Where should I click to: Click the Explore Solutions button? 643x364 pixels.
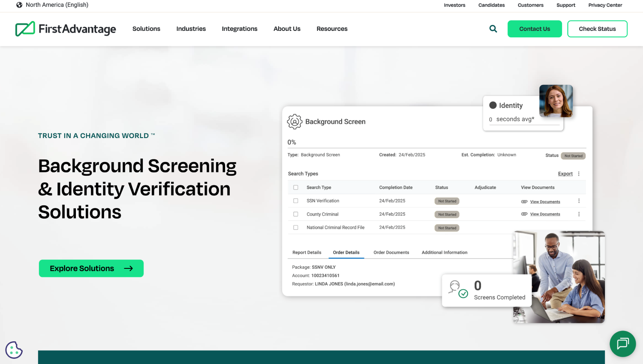click(91, 268)
